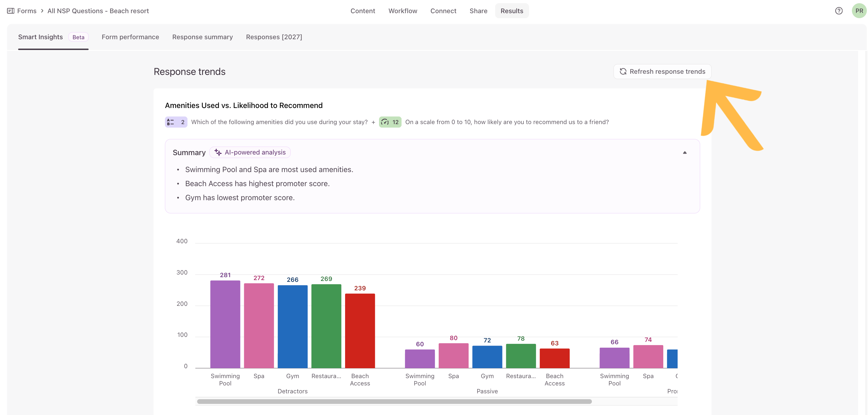
Task: Click the NPS gauge question 12 badge
Action: [390, 122]
